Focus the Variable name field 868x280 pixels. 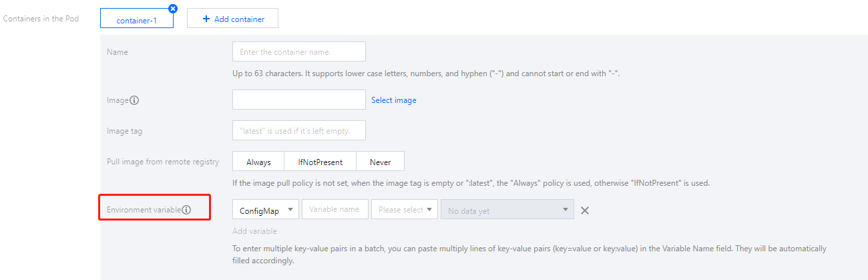coord(335,209)
